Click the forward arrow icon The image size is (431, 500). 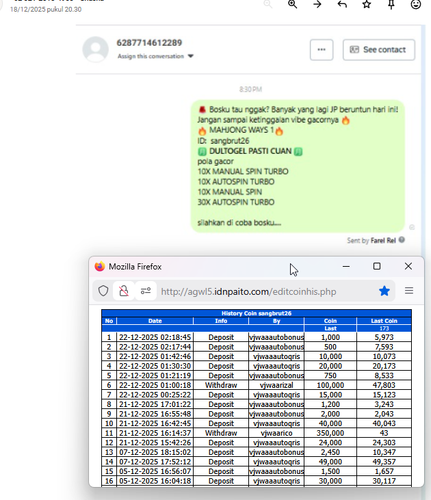point(317,4)
